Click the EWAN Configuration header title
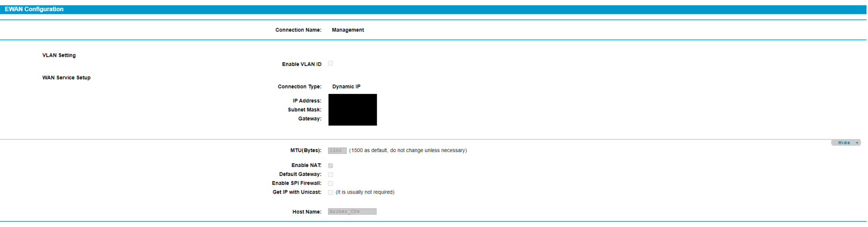 coord(34,9)
